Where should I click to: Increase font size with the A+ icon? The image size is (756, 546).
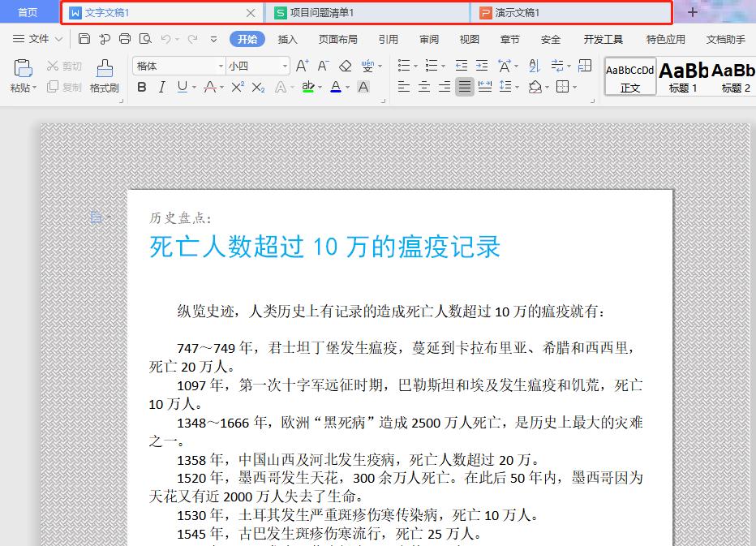pos(301,67)
